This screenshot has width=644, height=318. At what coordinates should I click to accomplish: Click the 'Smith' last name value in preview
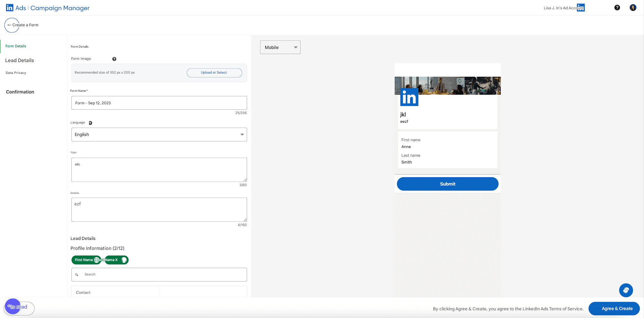pyautogui.click(x=407, y=162)
